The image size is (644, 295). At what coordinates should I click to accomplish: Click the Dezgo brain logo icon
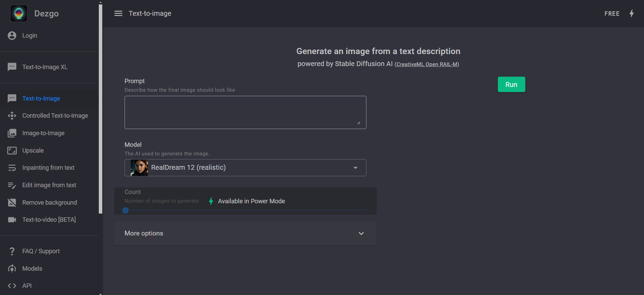(x=19, y=14)
